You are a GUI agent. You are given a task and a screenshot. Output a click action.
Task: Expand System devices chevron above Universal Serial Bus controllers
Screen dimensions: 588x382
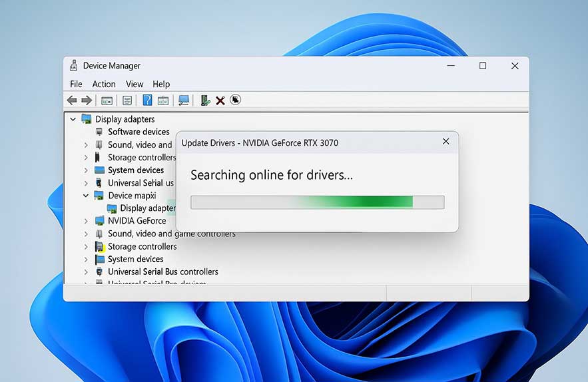86,260
